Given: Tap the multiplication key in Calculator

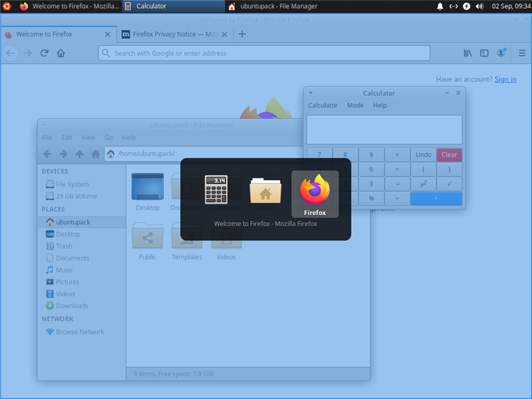Looking at the screenshot, I should (x=397, y=170).
